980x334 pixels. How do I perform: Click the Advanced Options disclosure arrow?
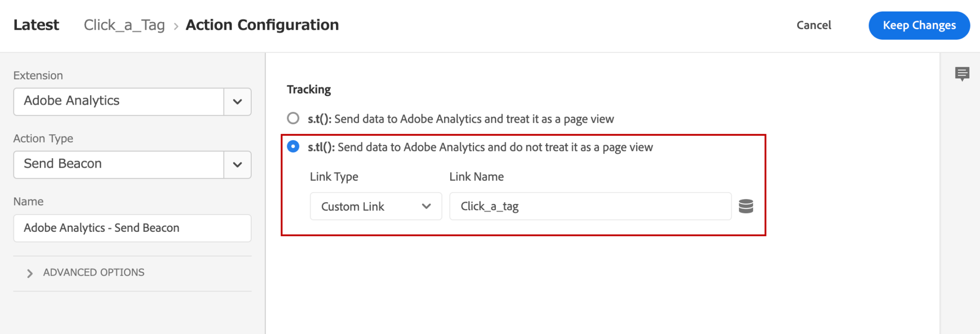(x=30, y=272)
